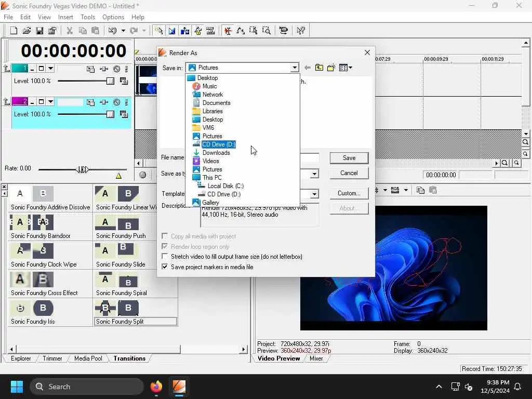This screenshot has height=399, width=532.
Task: Click the Save button
Action: coord(349,158)
